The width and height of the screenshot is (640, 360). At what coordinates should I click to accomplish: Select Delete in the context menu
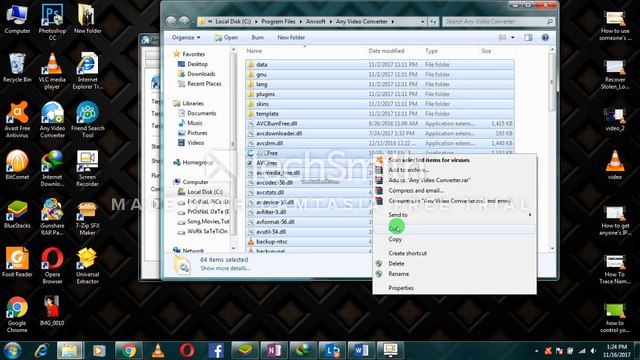coord(454,264)
